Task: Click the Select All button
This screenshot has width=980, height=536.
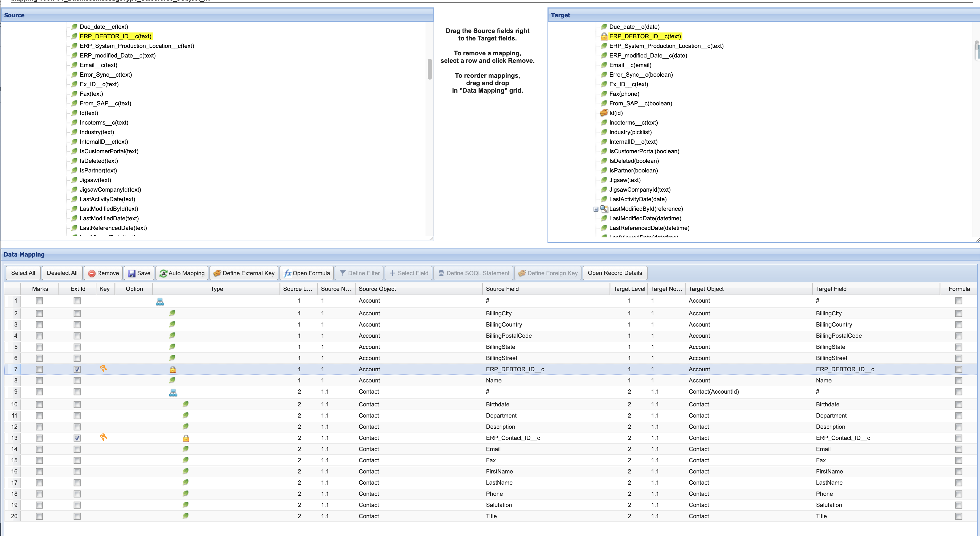Action: point(23,273)
